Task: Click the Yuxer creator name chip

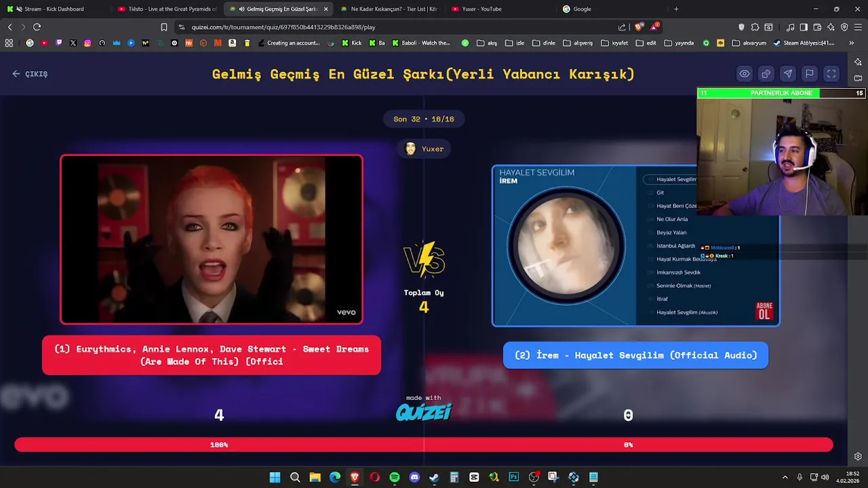Action: (x=424, y=149)
